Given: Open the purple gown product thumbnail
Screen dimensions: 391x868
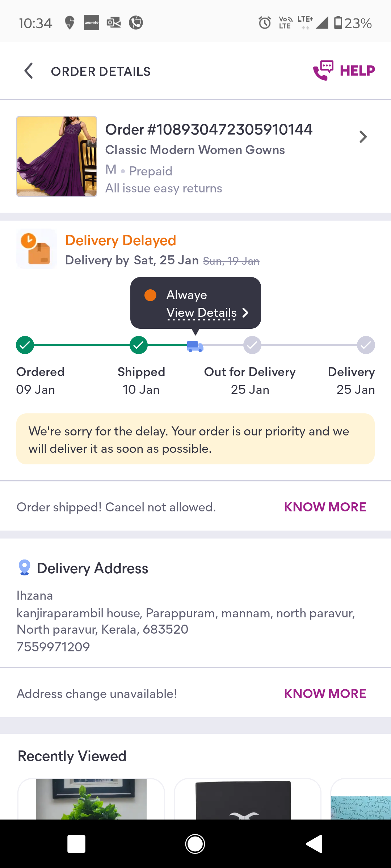Looking at the screenshot, I should point(57,156).
